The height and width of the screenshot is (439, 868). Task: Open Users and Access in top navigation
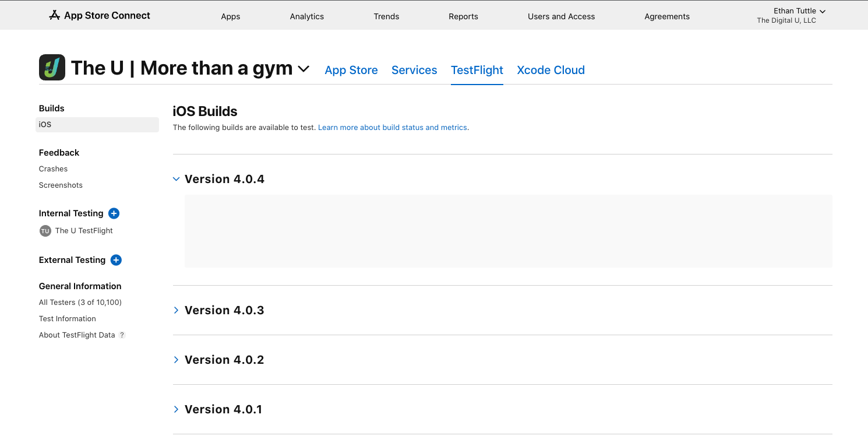pyautogui.click(x=561, y=16)
